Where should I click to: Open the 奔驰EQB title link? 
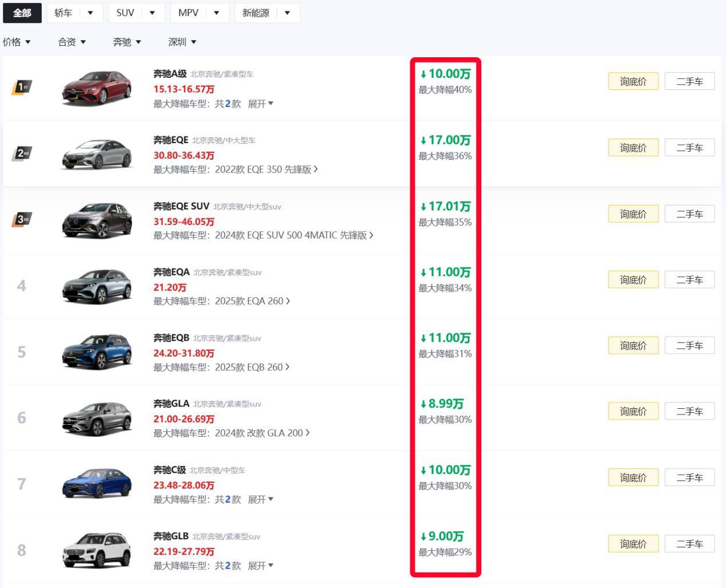171,338
